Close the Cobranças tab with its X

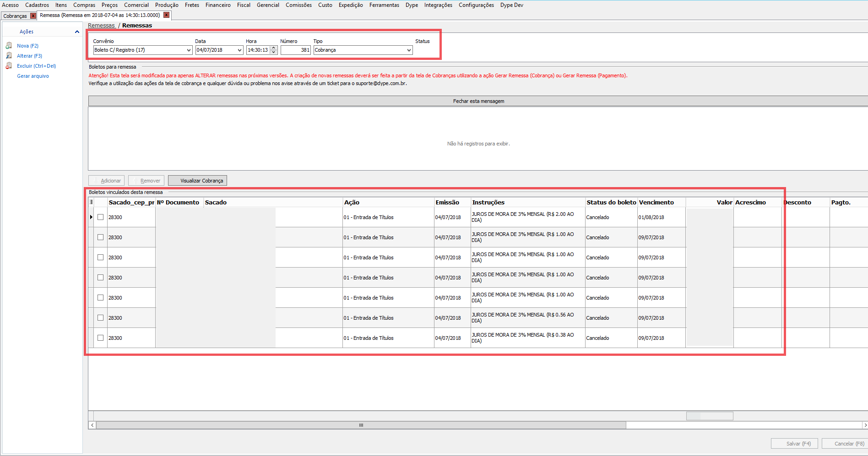click(33, 16)
